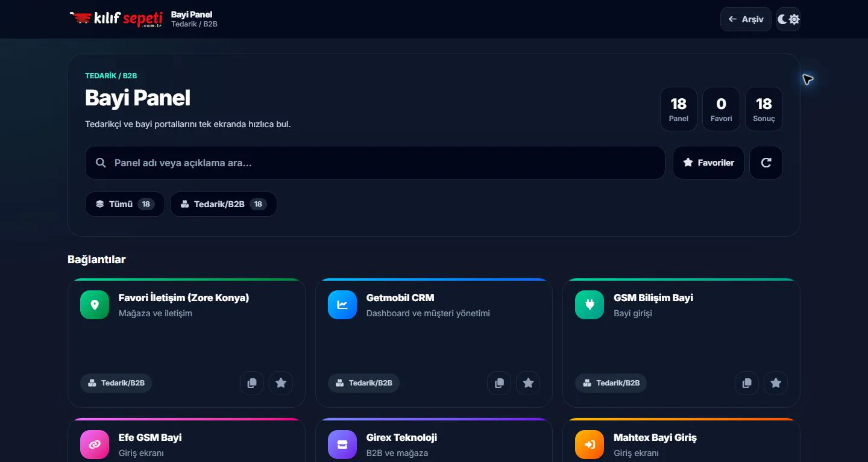The width and height of the screenshot is (868, 462).
Task: Favorite the Favori İletişim card
Action: [281, 383]
